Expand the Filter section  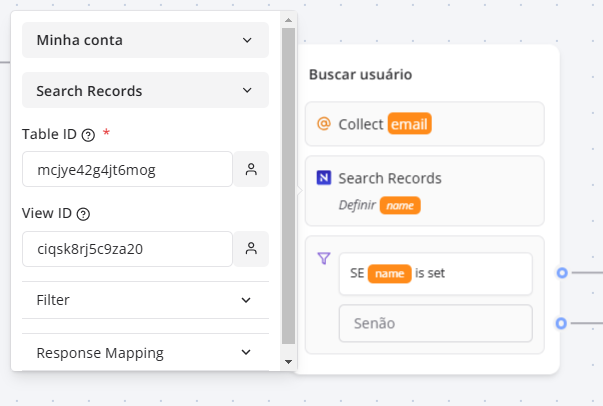point(145,300)
